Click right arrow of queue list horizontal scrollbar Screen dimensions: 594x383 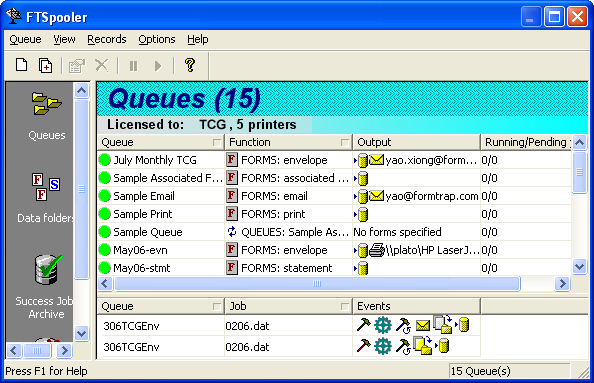(x=563, y=283)
